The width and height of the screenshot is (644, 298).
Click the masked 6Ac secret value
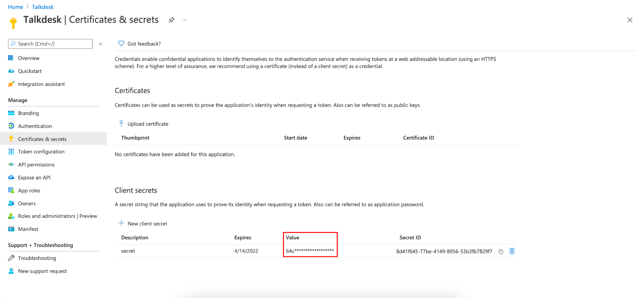pos(310,251)
